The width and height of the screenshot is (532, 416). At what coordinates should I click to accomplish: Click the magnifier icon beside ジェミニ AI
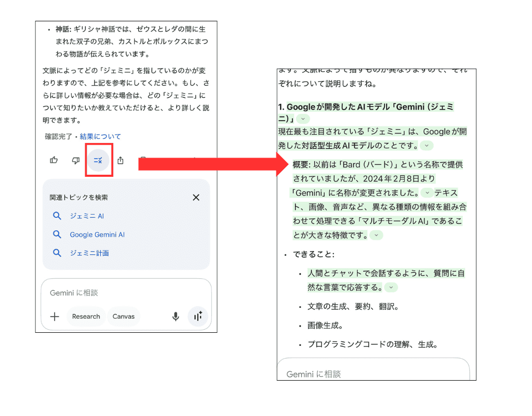tap(57, 216)
